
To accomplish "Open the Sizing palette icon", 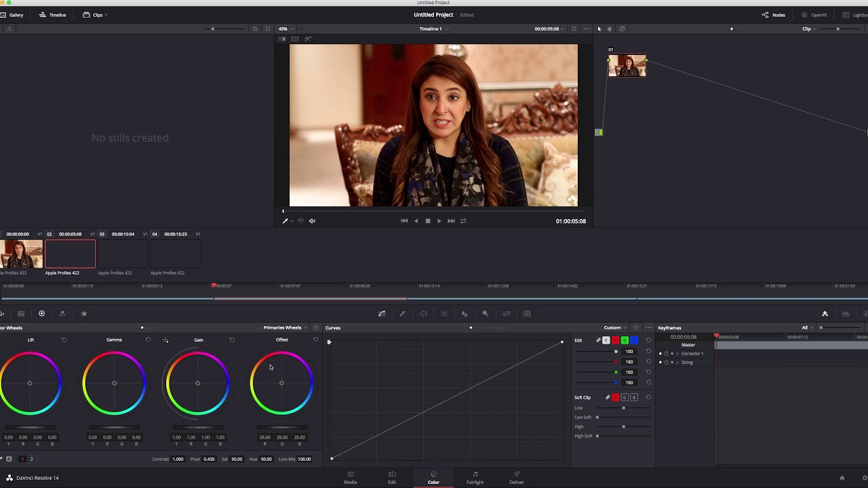I will (506, 314).
